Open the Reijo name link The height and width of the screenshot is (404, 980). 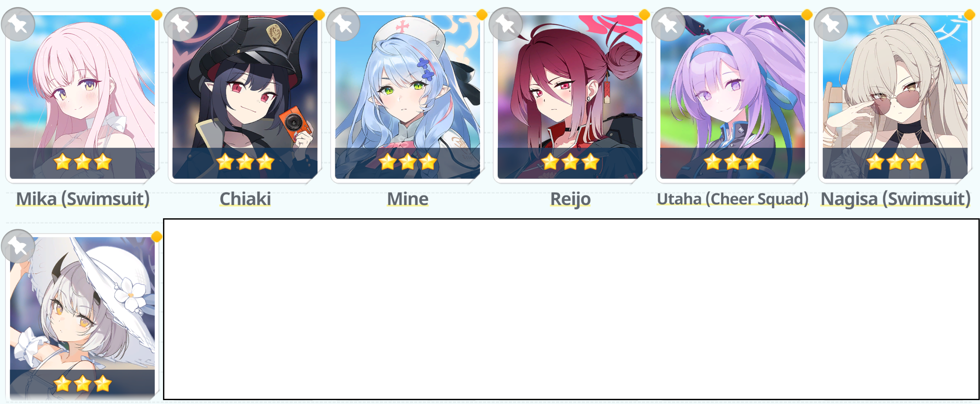point(570,199)
